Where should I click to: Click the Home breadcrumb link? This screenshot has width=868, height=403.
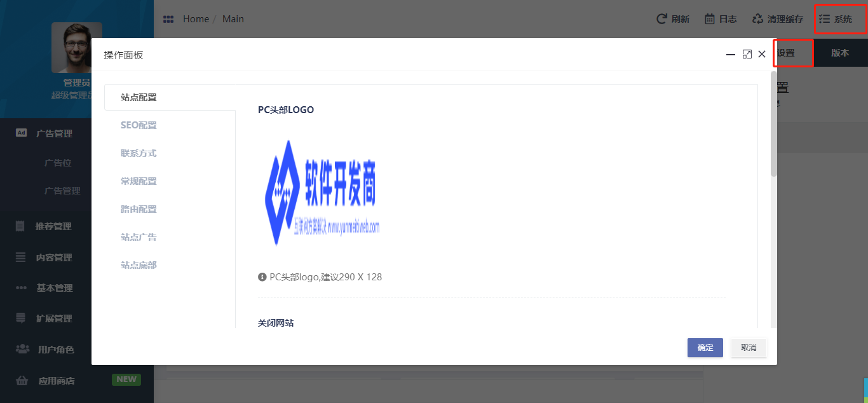click(x=196, y=19)
